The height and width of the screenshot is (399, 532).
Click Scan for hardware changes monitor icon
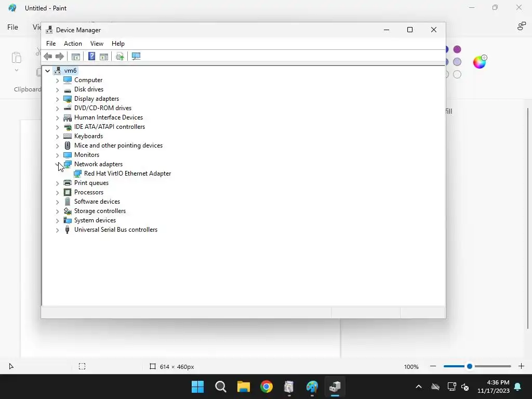coord(136,56)
